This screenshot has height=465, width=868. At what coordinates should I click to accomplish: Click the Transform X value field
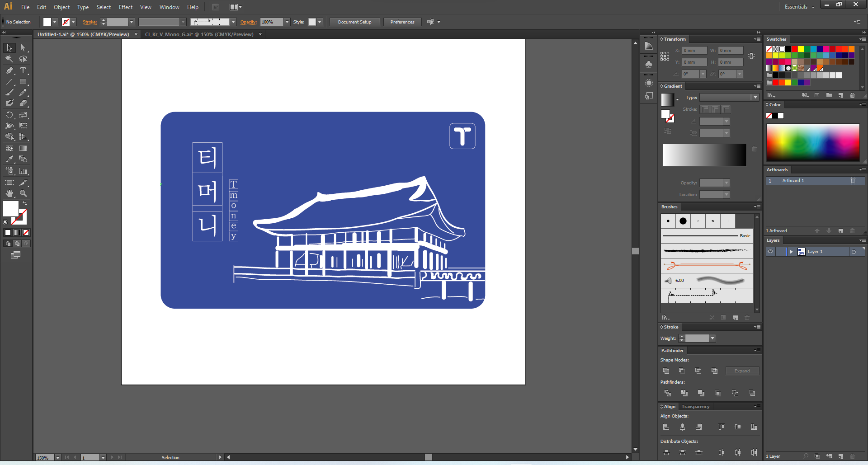tap(695, 51)
